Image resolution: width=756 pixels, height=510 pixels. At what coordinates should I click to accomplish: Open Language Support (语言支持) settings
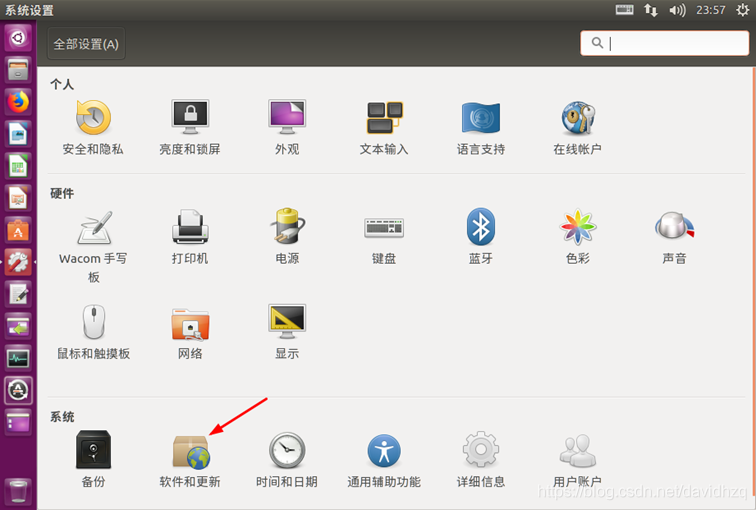481,128
